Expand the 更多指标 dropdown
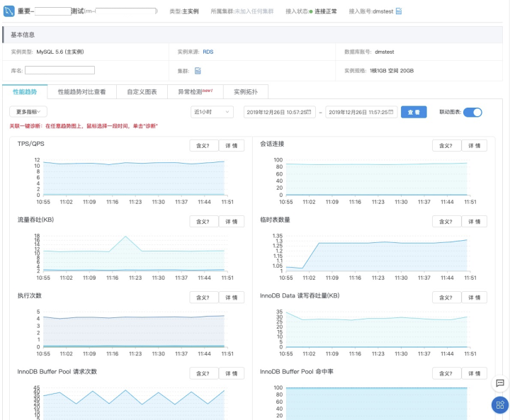The height and width of the screenshot is (420, 510). click(x=28, y=112)
